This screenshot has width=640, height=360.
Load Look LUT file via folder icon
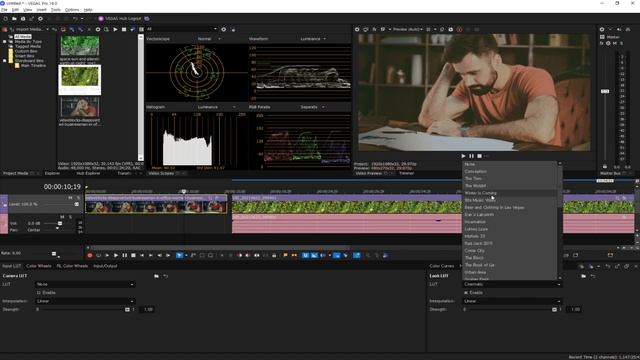tap(584, 276)
